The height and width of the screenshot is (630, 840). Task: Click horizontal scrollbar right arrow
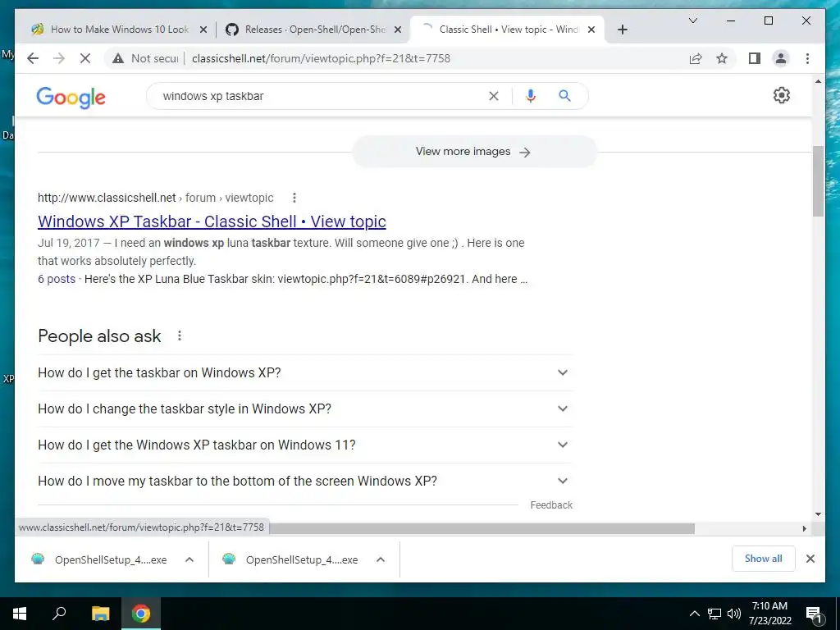click(x=804, y=529)
